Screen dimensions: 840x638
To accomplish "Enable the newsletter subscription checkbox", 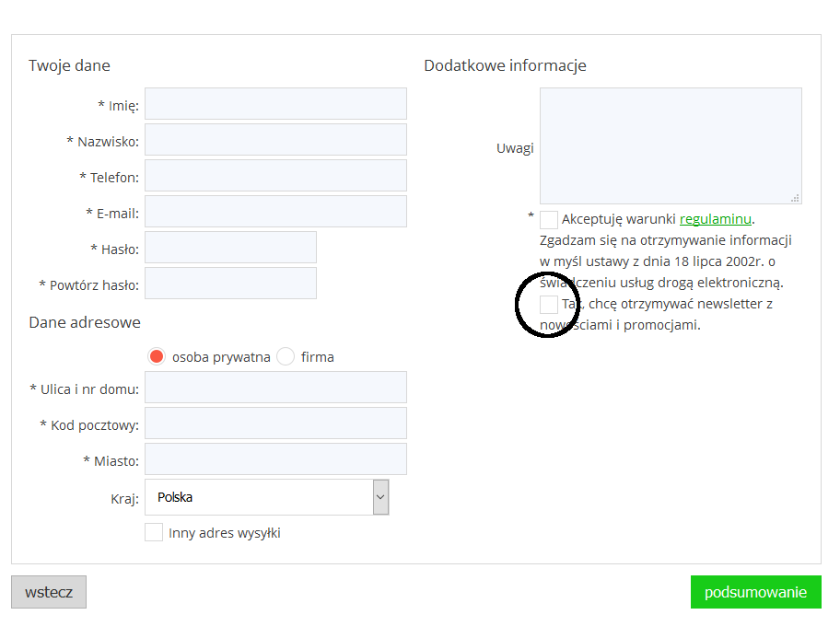I will click(549, 304).
